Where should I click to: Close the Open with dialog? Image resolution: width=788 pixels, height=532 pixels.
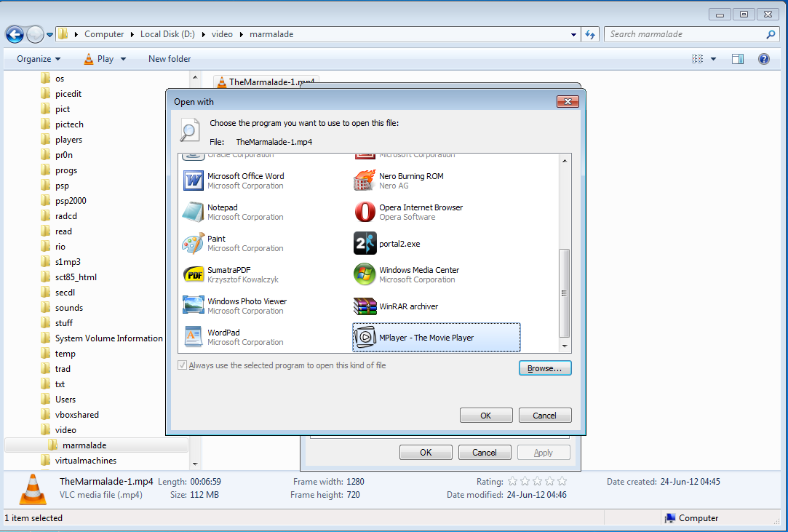point(568,102)
